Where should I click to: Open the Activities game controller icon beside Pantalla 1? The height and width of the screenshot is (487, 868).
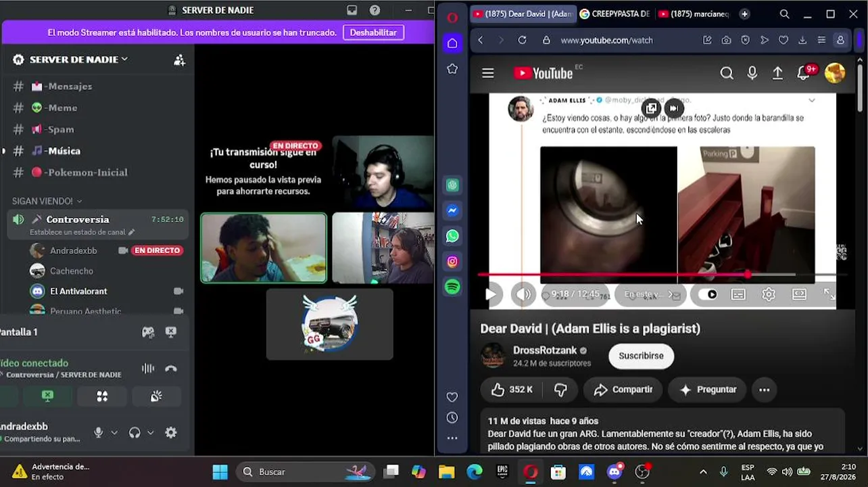147,332
